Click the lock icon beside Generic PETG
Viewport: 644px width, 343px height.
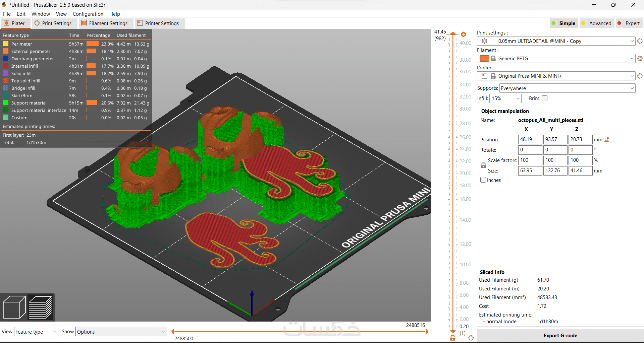point(493,59)
